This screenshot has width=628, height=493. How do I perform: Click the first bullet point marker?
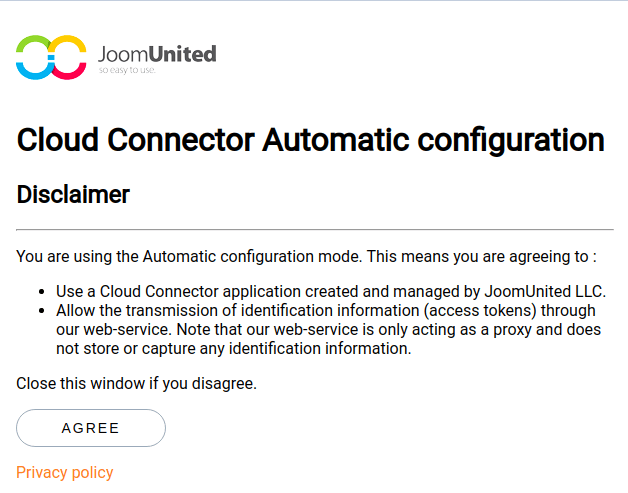click(41, 292)
